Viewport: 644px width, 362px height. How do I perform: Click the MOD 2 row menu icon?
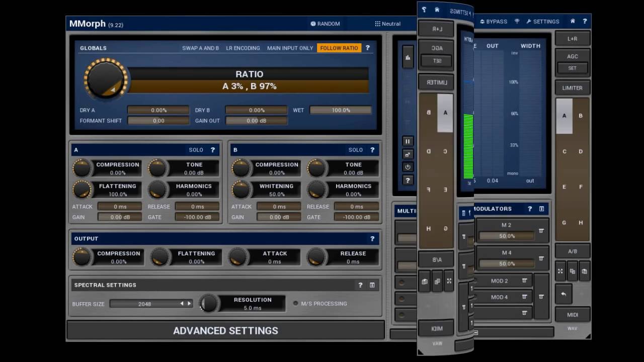click(x=524, y=281)
